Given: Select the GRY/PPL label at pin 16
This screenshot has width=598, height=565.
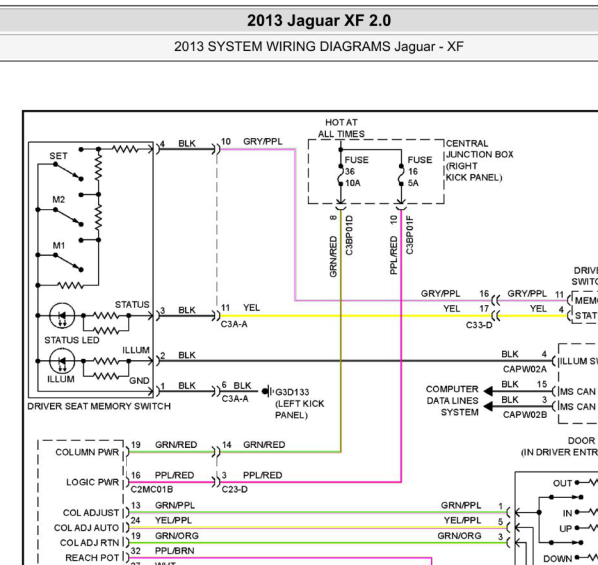Looking at the screenshot, I should 440,294.
